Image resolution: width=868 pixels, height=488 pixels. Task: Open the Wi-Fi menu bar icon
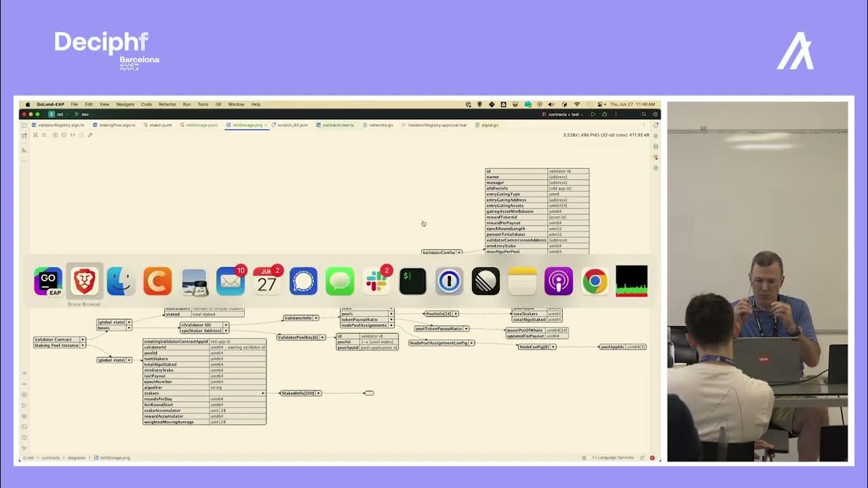pyautogui.click(x=577, y=104)
